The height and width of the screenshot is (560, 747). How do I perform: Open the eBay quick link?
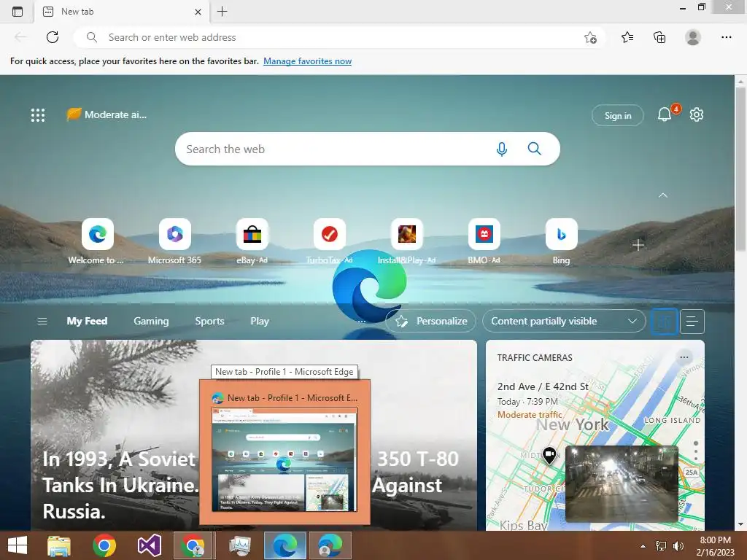pyautogui.click(x=252, y=241)
